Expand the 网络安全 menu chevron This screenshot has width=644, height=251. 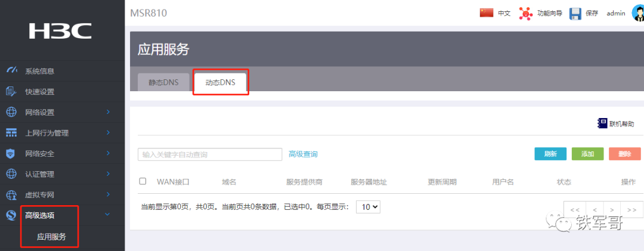pos(108,153)
